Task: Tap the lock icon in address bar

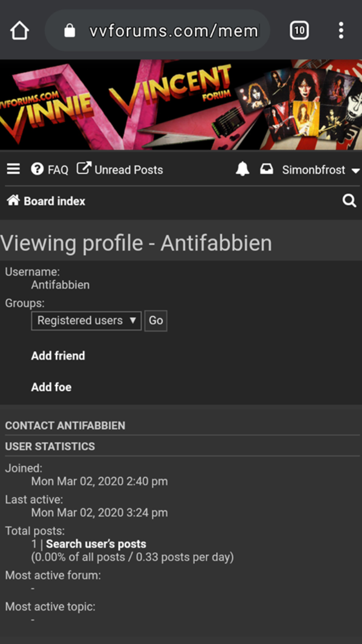Action: tap(70, 31)
